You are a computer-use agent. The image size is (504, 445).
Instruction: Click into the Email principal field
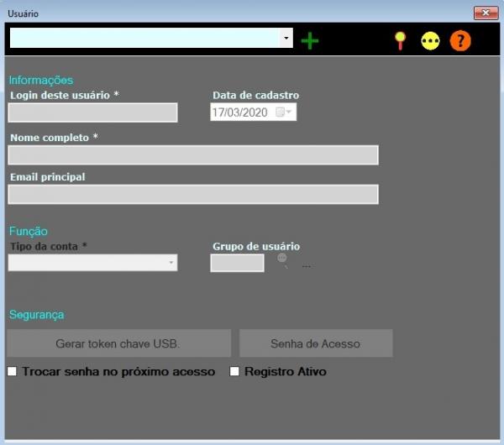coord(193,194)
